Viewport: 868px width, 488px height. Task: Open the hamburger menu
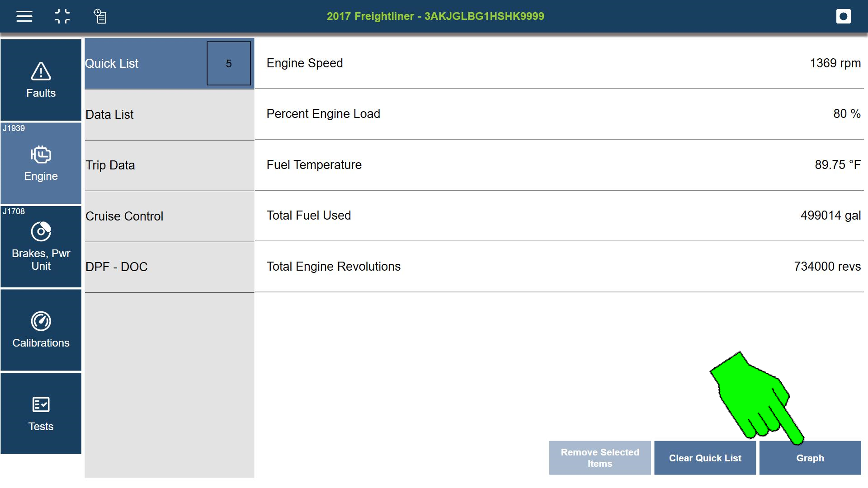[x=24, y=17]
